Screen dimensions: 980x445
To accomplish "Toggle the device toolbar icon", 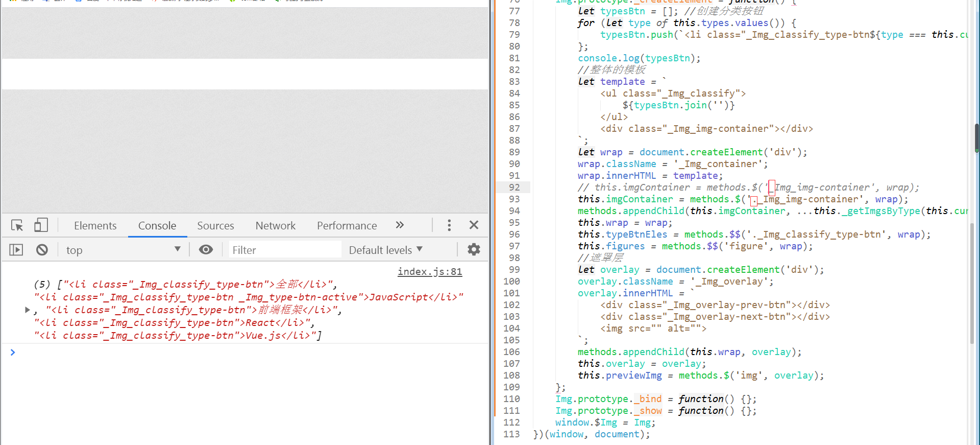I will pos(41,225).
